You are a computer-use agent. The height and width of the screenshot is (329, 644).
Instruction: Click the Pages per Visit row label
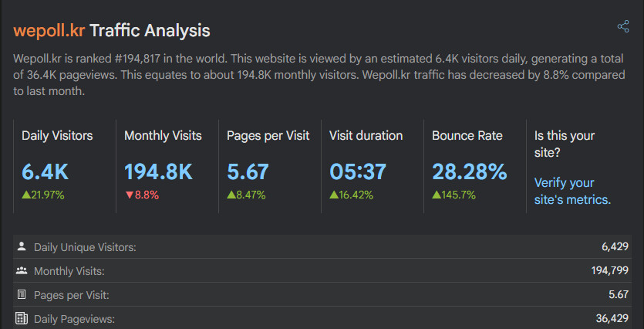click(x=72, y=295)
